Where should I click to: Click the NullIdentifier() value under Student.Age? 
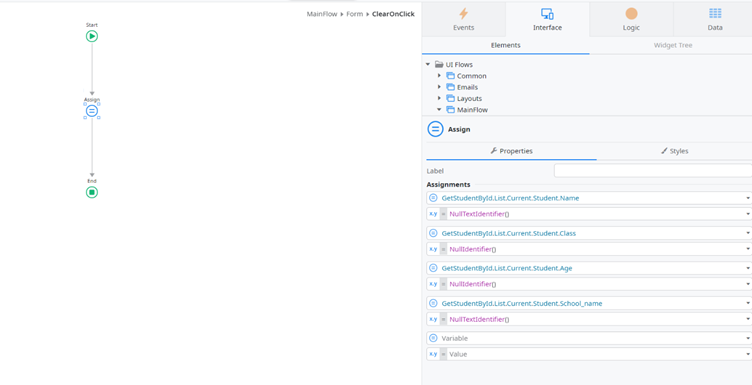coord(472,284)
